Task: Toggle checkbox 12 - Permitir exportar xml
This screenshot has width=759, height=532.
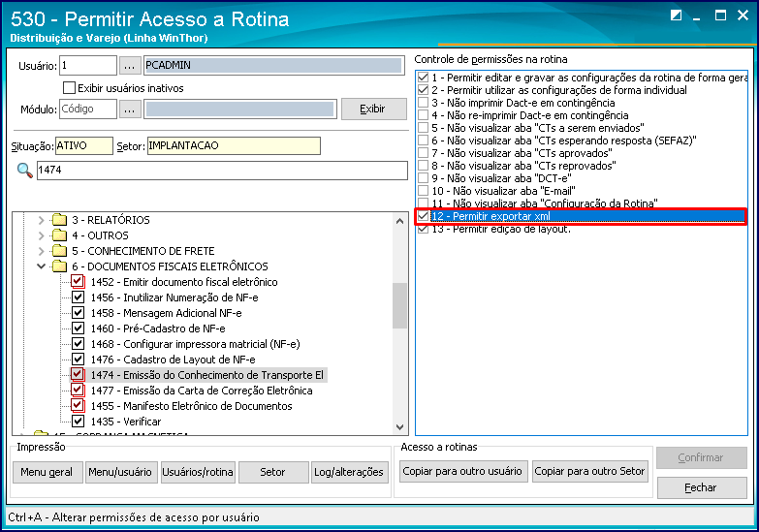Action: (x=424, y=216)
